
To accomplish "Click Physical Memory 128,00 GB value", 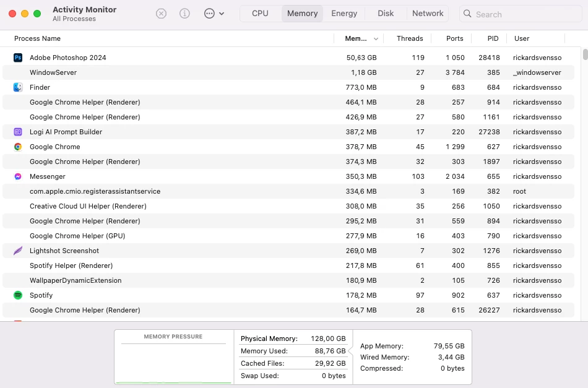I will tap(328, 338).
